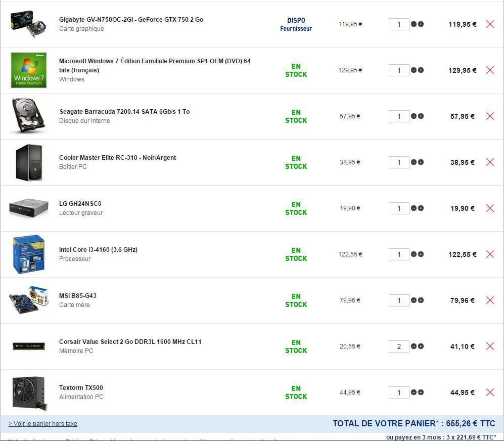Decrease quantity of Seagate Barracuda drive

[414, 116]
